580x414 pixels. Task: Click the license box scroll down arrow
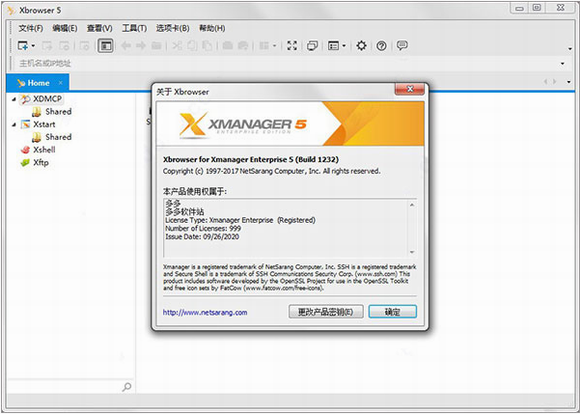point(412,252)
